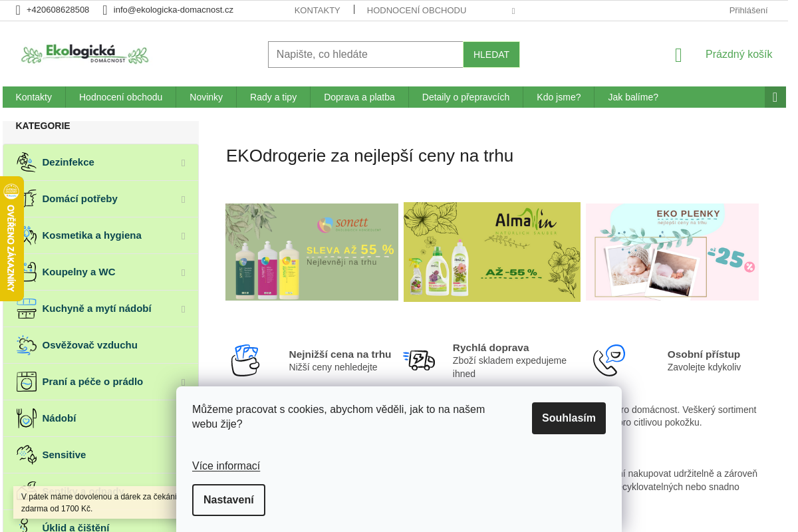
Task: Click the Osvěžovač vzduchu cloud icon
Action: point(27,345)
